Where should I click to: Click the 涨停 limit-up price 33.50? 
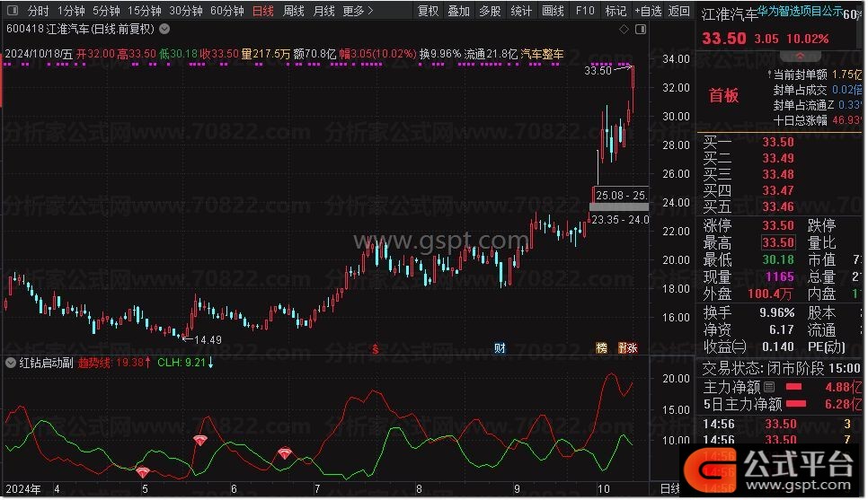tap(778, 225)
